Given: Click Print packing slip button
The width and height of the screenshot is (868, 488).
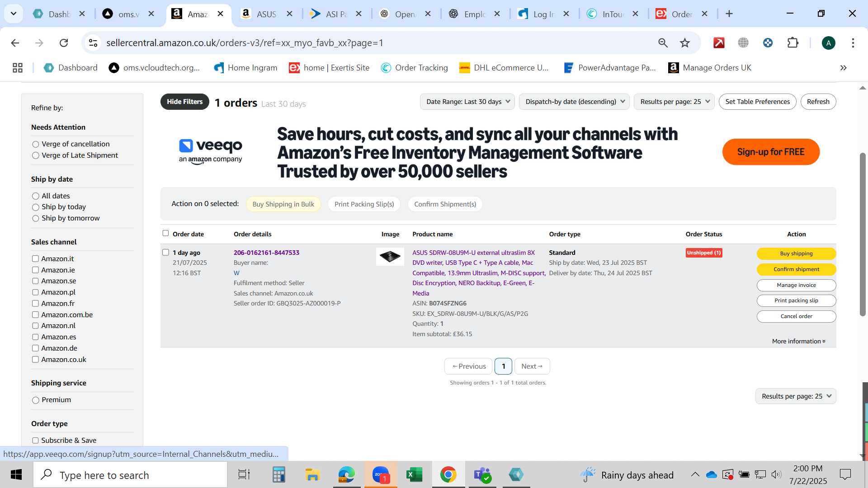Looking at the screenshot, I should (x=796, y=300).
